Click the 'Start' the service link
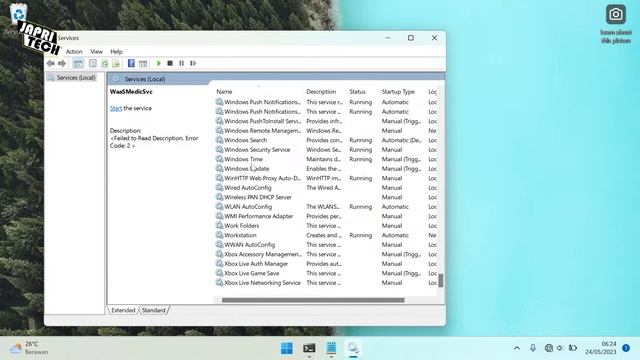 click(x=116, y=108)
